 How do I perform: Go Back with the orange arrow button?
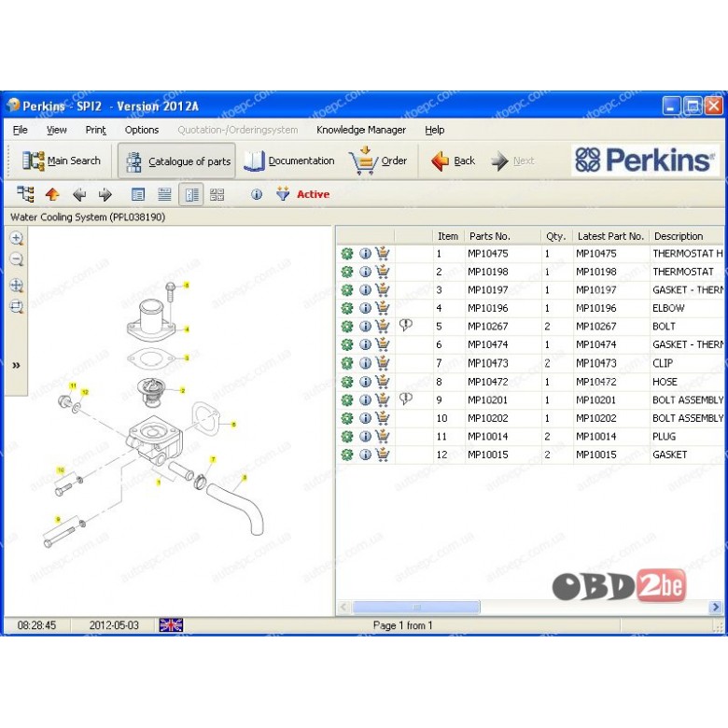click(453, 161)
